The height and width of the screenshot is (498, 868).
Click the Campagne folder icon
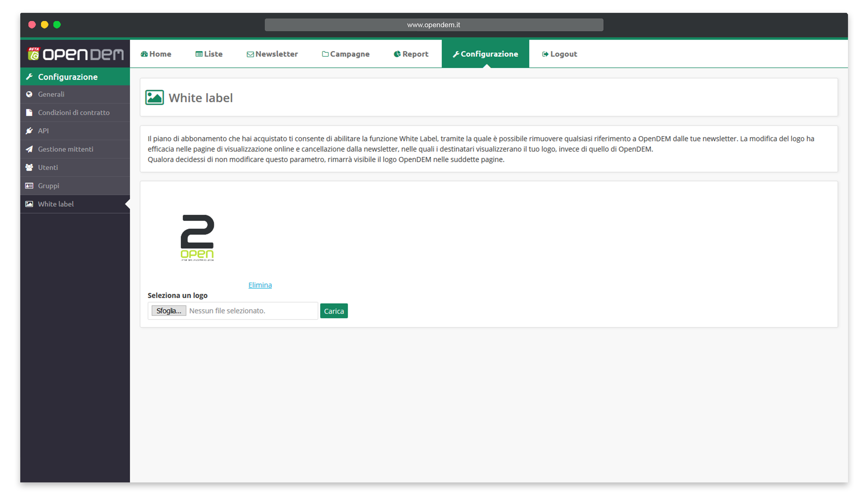(325, 54)
